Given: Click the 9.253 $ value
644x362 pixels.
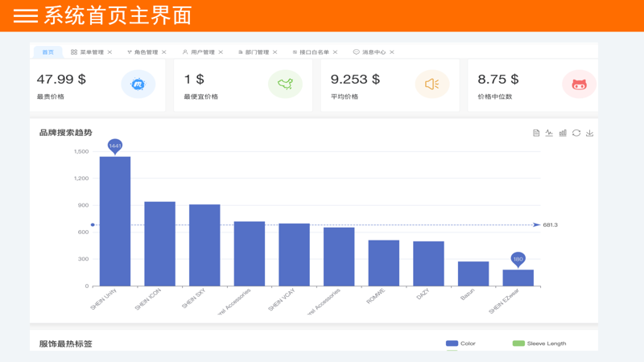Looking at the screenshot, I should pos(355,79).
